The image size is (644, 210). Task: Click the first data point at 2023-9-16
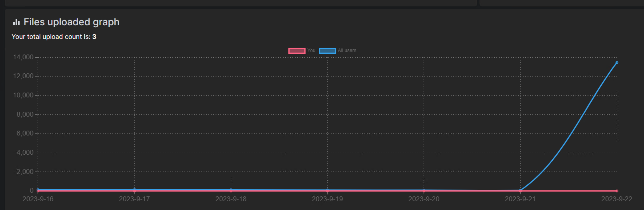tap(38, 190)
